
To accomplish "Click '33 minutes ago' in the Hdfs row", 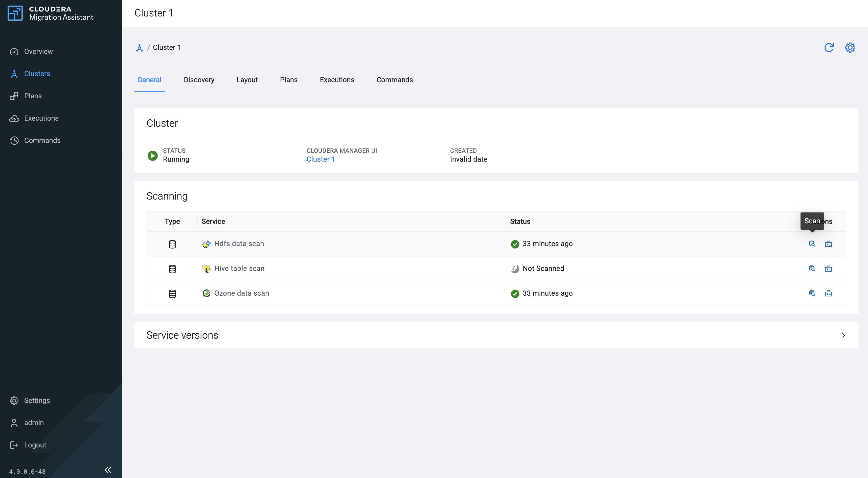I will [x=547, y=244].
